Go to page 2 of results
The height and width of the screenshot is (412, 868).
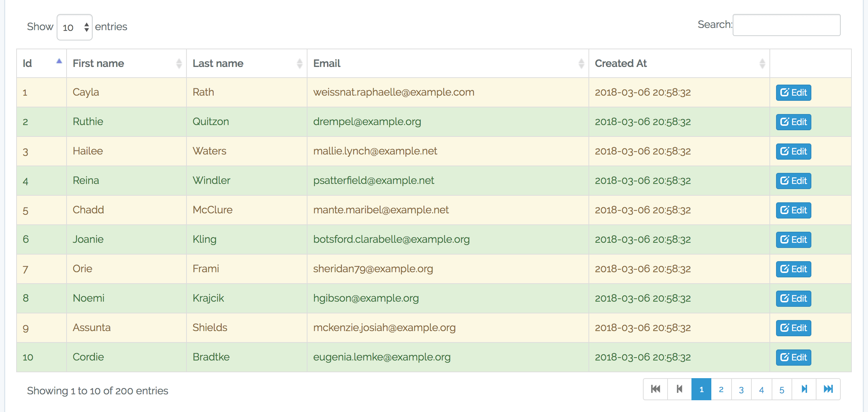721,389
